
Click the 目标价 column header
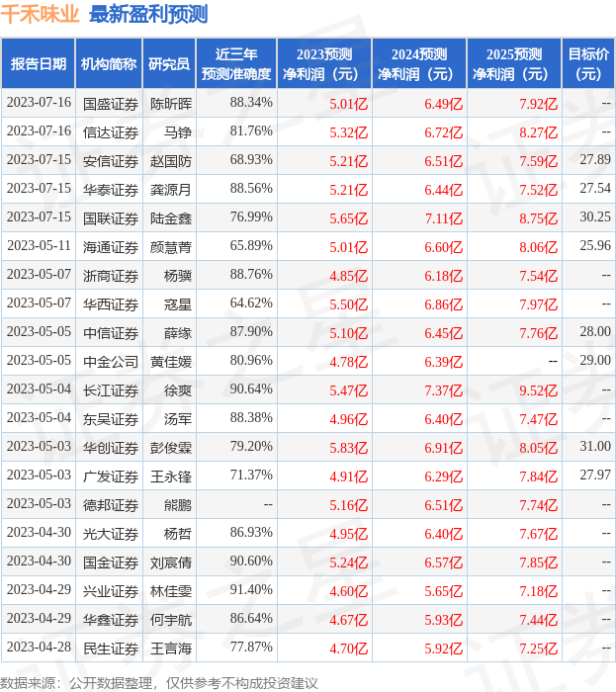coord(588,63)
